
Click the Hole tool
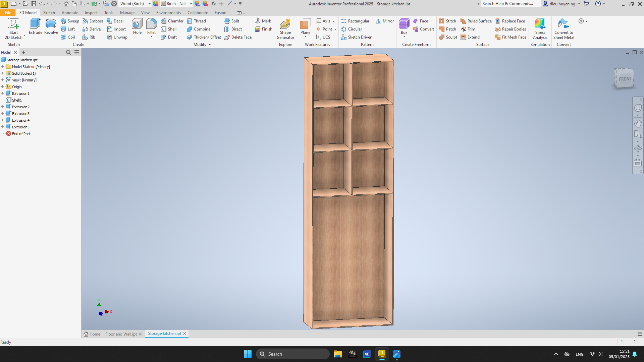137,26
